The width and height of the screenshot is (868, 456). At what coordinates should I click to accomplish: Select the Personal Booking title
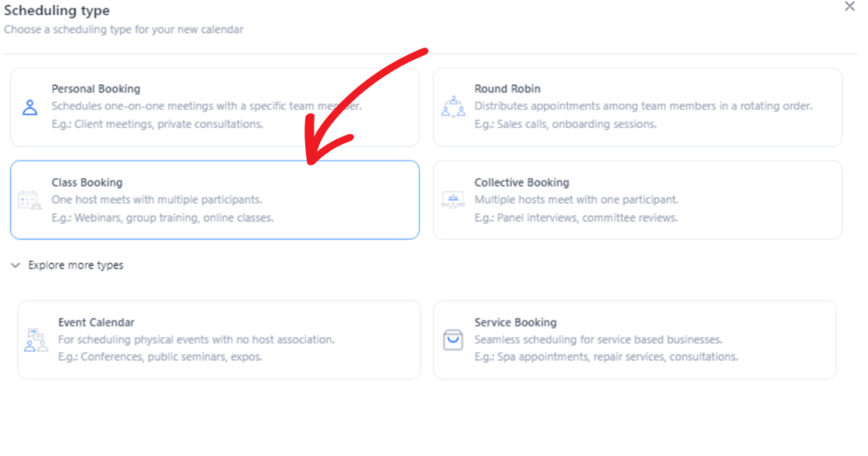96,88
